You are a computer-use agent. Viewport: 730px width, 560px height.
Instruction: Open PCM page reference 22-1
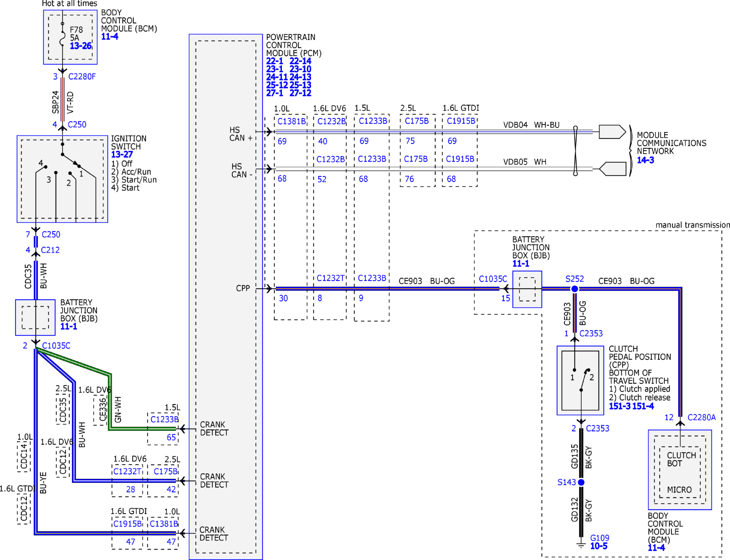(275, 61)
